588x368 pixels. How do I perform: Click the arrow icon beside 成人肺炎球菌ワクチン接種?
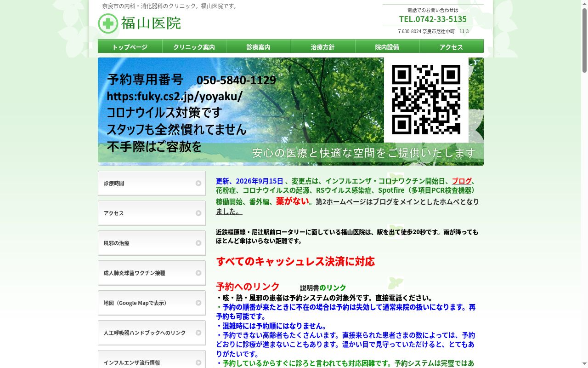tap(198, 273)
